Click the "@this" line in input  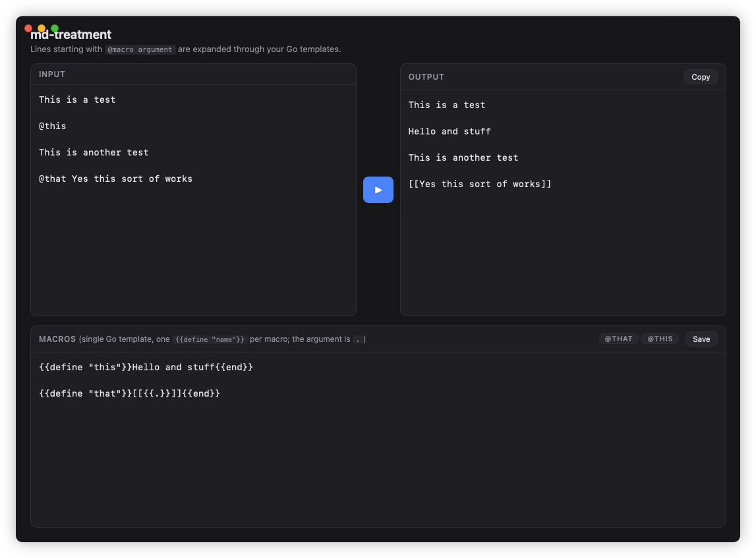(x=53, y=126)
